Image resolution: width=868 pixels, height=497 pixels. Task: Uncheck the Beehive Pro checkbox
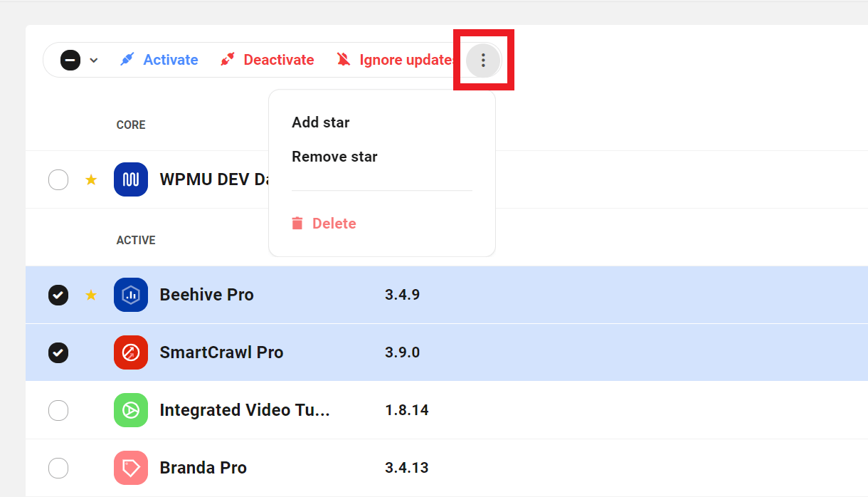tap(58, 295)
